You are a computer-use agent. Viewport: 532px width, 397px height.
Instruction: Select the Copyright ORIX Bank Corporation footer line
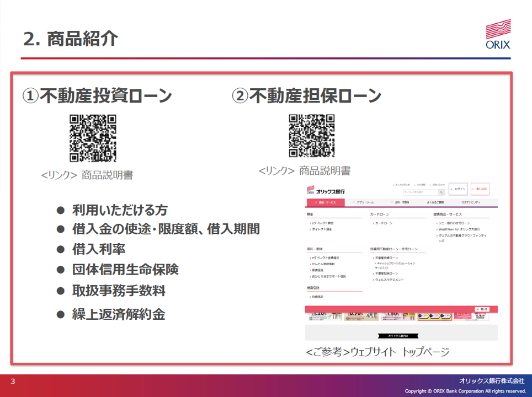pyautogui.click(x=465, y=391)
